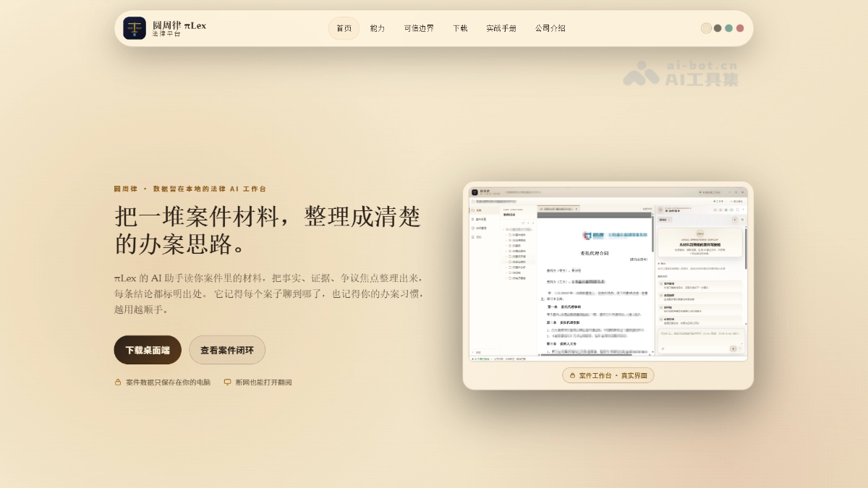Click the headline 把一堆案件材料，整理成清楚的办案思路
This screenshot has width=868, height=488.
[268, 230]
